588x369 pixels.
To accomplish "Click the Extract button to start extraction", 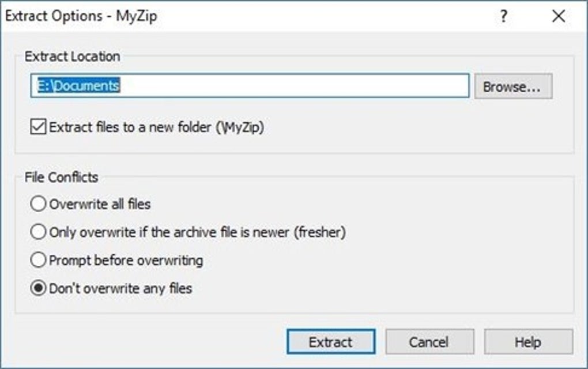I will point(330,342).
